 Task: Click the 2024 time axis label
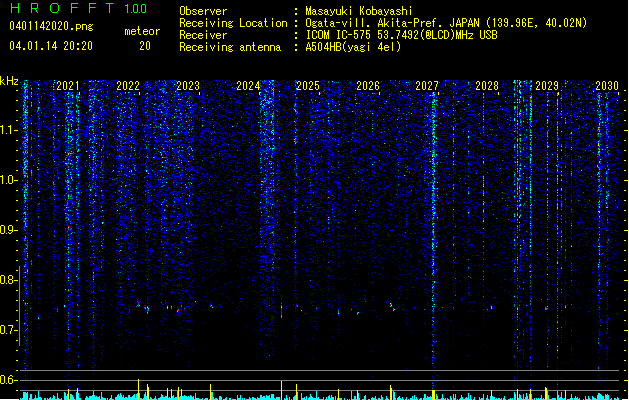click(248, 86)
